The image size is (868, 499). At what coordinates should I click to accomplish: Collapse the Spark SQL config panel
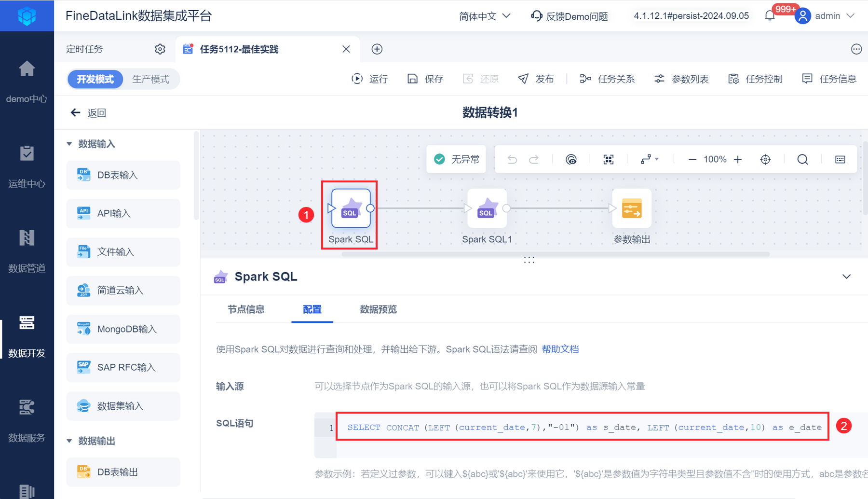click(846, 277)
